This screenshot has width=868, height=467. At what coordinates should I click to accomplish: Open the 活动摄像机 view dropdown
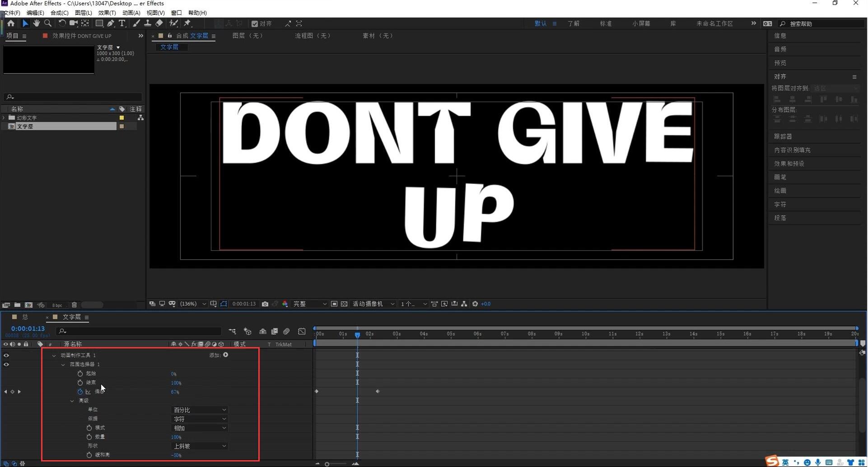click(x=373, y=304)
